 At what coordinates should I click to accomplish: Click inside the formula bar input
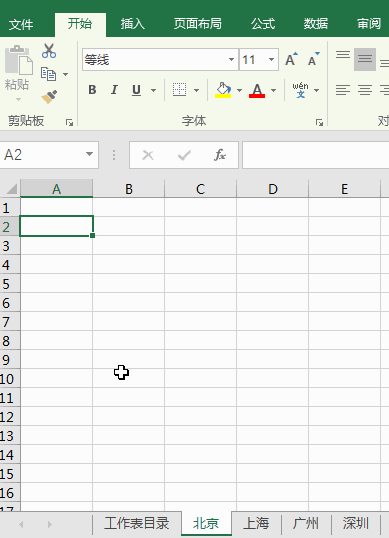point(316,155)
